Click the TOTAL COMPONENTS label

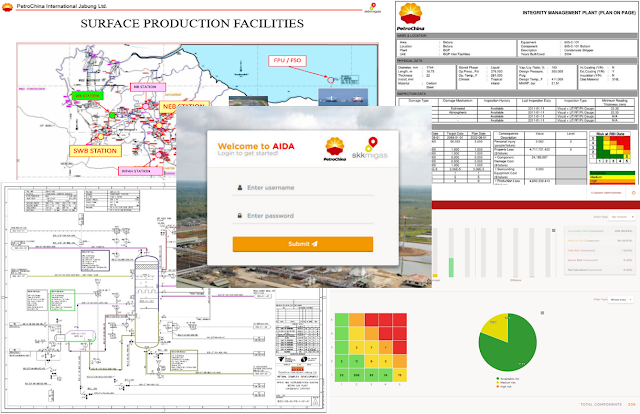(x=601, y=404)
